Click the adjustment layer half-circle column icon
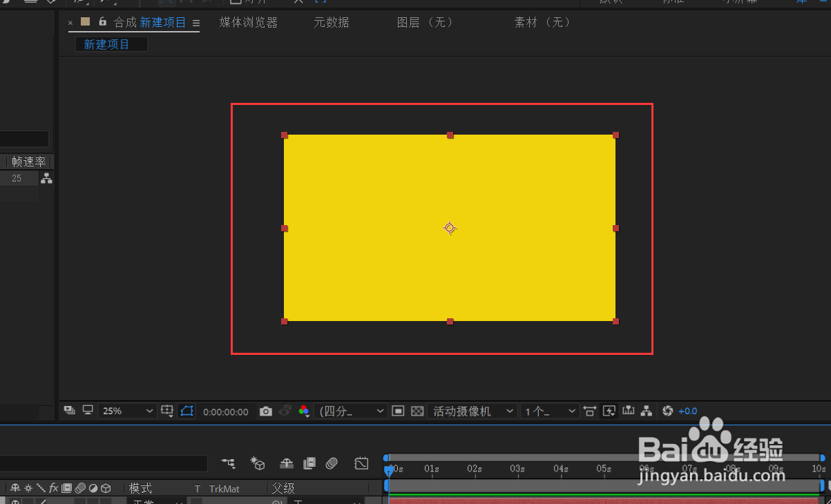 [x=93, y=488]
